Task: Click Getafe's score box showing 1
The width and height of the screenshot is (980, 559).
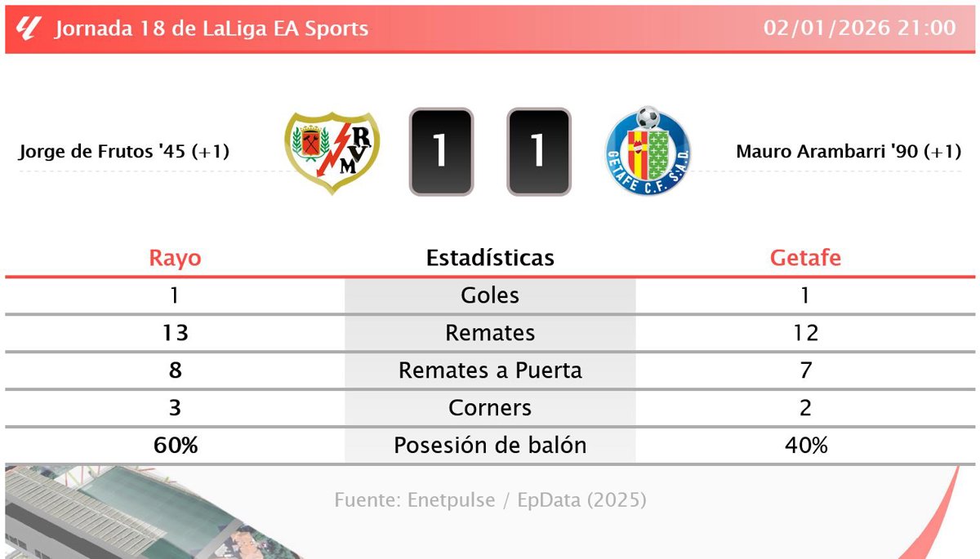Action: 538,152
